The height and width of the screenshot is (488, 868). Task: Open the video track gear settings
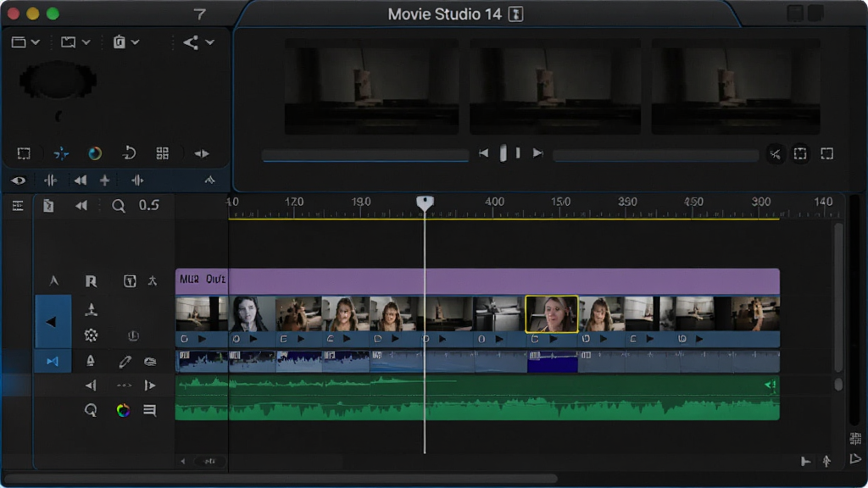coord(91,335)
